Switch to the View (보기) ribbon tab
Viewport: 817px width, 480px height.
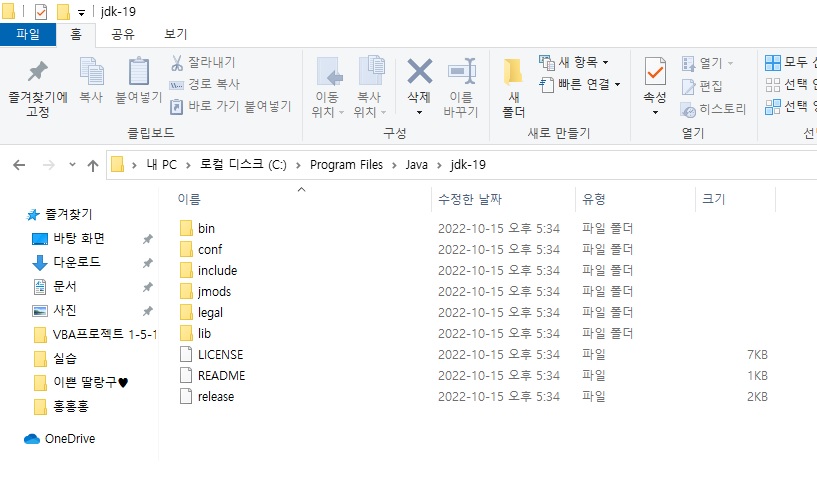click(x=176, y=34)
